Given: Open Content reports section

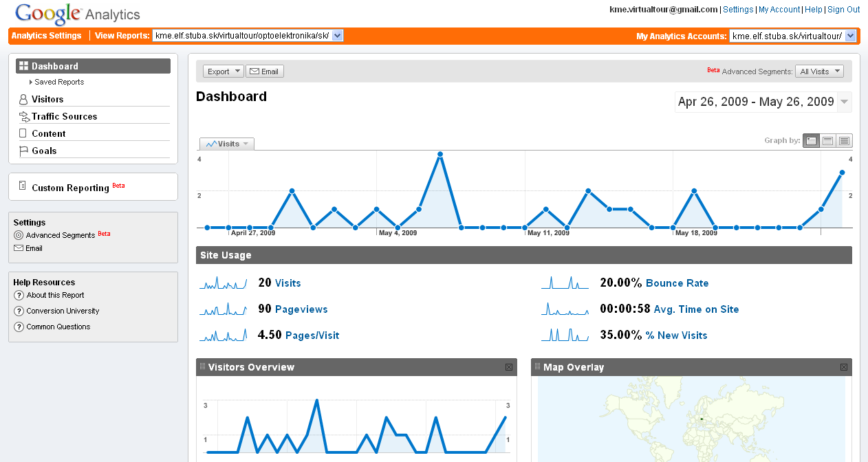Looking at the screenshot, I should point(49,133).
